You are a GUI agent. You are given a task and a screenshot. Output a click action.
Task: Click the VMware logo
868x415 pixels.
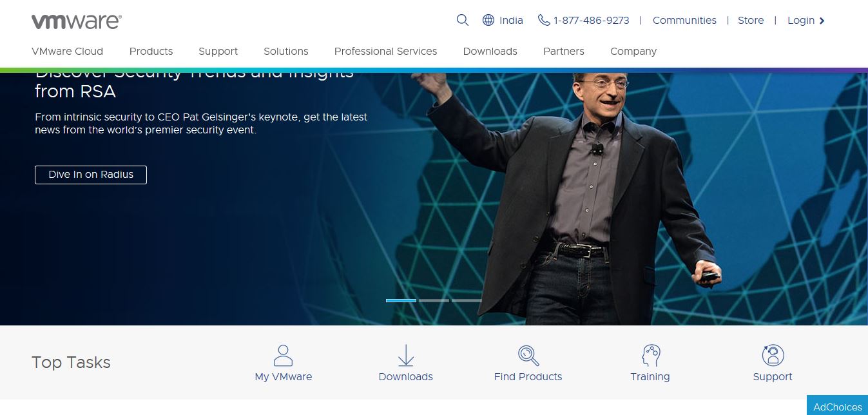click(76, 21)
